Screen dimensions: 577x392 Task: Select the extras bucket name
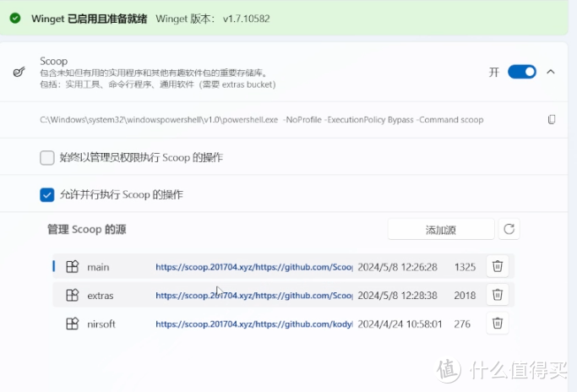101,296
